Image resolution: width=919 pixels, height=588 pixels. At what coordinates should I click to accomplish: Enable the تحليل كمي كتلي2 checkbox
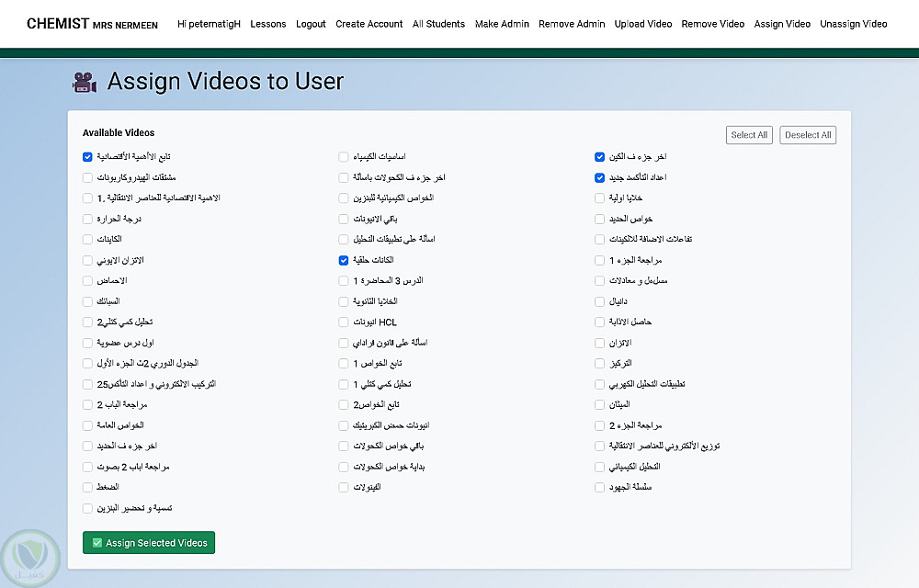(87, 322)
